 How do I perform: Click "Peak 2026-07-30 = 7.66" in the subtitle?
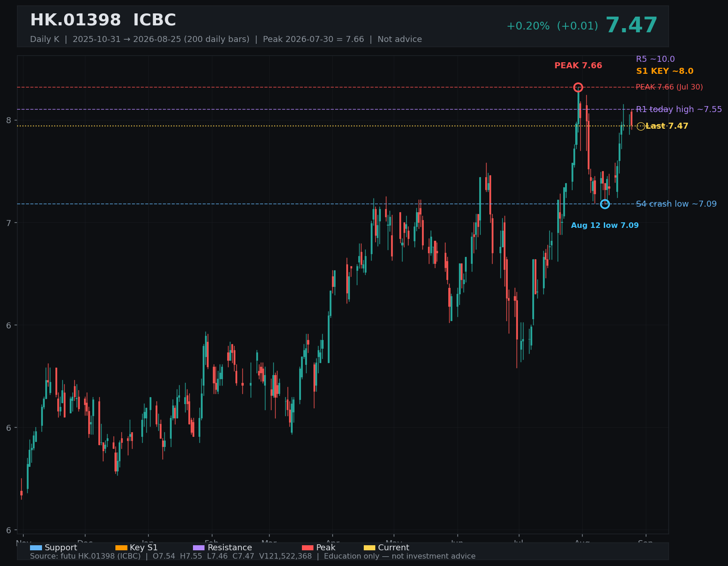click(x=313, y=39)
